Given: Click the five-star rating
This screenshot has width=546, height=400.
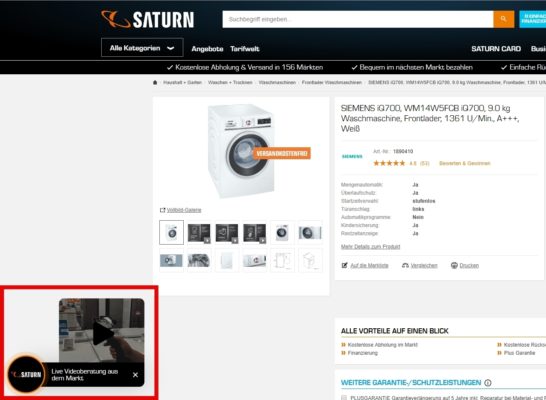Looking at the screenshot, I should tap(389, 163).
